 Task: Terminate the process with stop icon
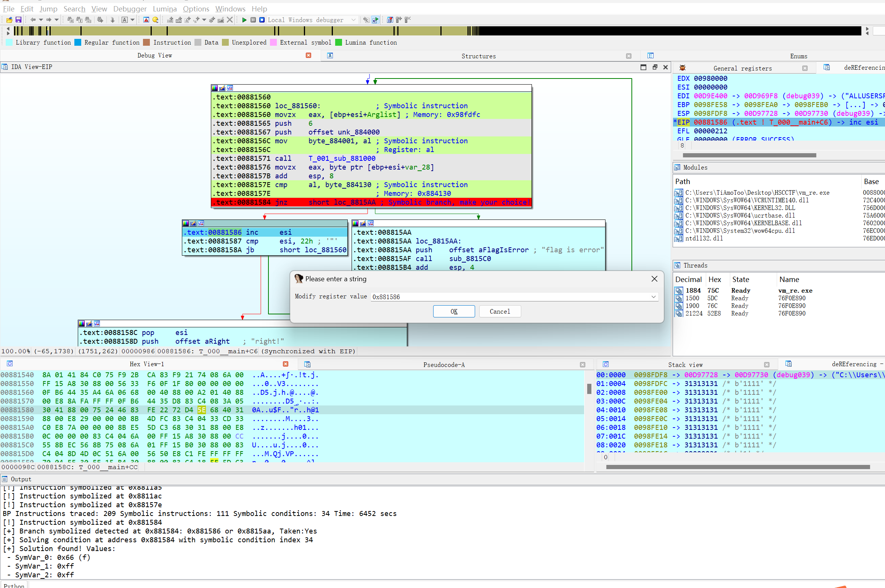(x=262, y=20)
